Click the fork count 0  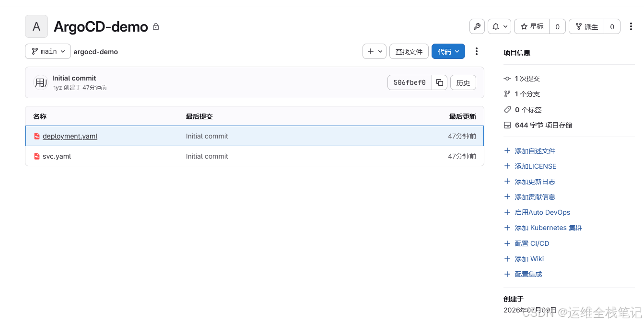click(x=612, y=26)
